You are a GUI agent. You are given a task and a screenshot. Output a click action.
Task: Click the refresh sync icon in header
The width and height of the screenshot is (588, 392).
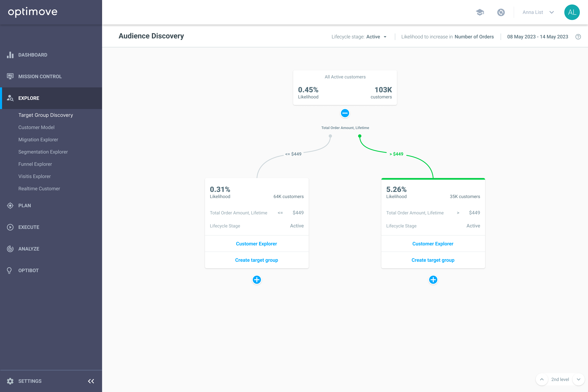[501, 12]
